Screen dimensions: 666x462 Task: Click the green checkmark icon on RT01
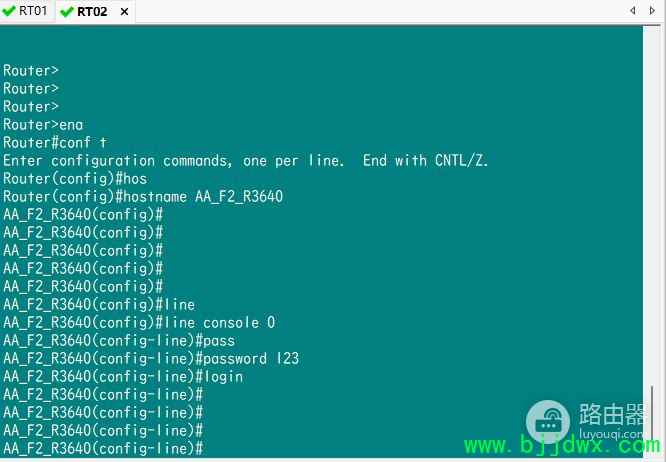8,11
